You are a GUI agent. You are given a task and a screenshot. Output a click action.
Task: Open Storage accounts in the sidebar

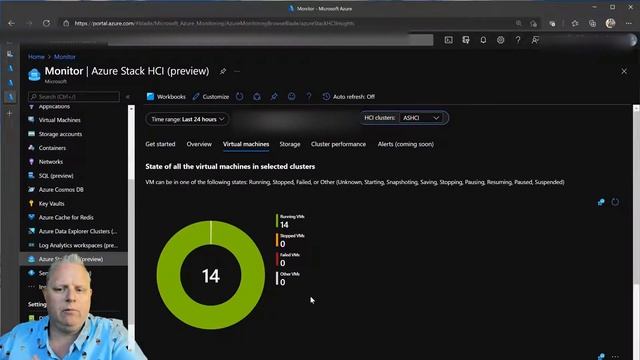(60, 134)
